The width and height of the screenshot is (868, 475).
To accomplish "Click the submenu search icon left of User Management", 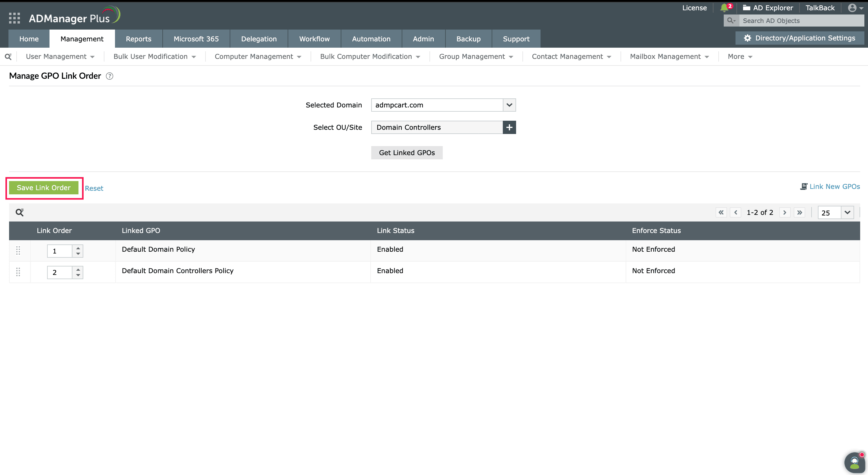I will [8, 57].
